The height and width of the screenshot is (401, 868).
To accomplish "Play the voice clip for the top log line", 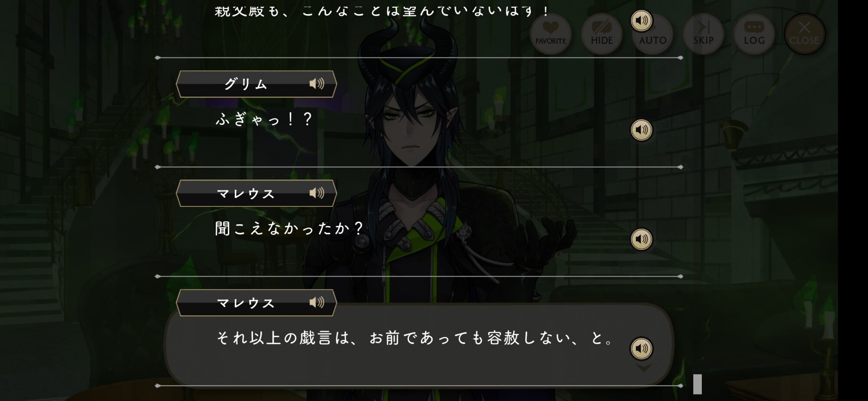I will tap(641, 20).
